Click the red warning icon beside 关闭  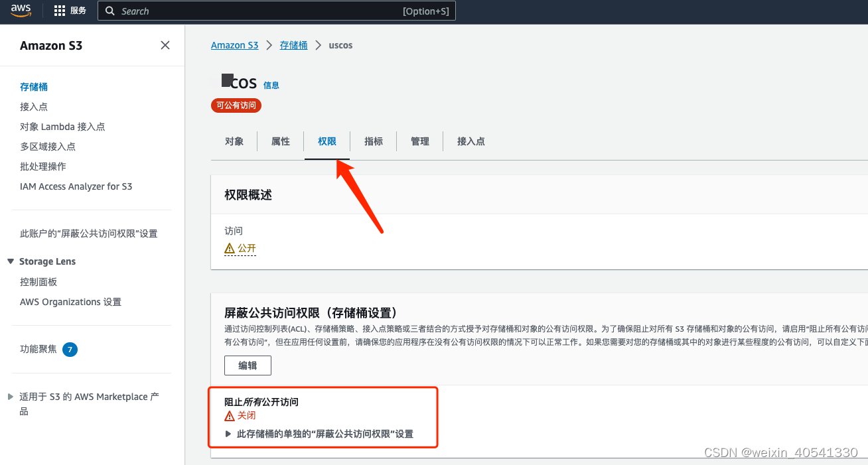pyautogui.click(x=230, y=416)
